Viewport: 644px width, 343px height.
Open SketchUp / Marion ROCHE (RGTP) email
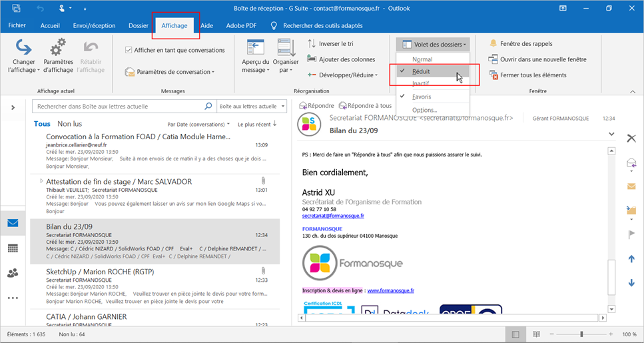click(x=155, y=287)
